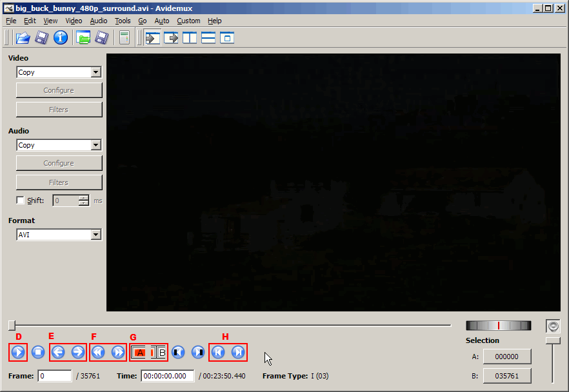Decrease the Shift ms spinner value
Screen dimensions: 569x392
(84, 203)
